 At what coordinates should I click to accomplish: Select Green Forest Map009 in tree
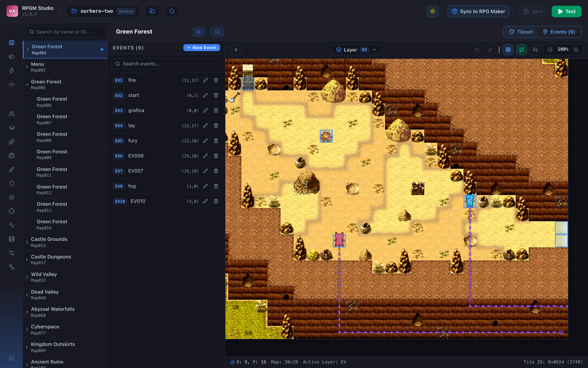coord(65,155)
